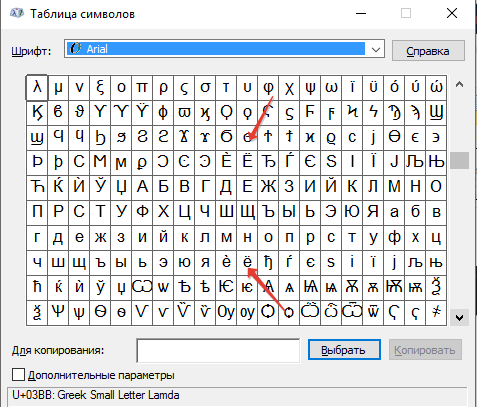
Task: Select the Greek ώ with accent cell
Action: point(436,88)
